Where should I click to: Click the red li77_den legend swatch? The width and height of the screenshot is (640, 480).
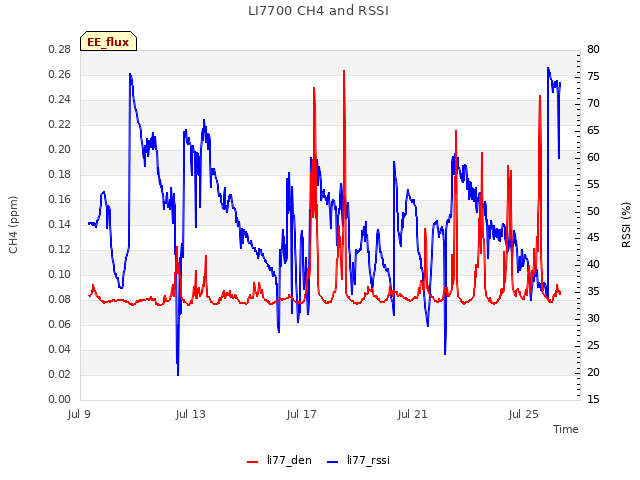coord(253,462)
